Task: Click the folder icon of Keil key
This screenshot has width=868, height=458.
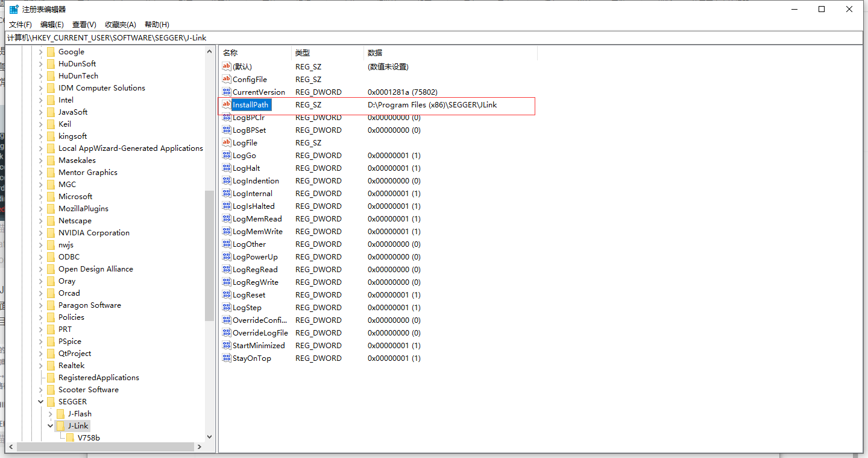Action: (51, 124)
